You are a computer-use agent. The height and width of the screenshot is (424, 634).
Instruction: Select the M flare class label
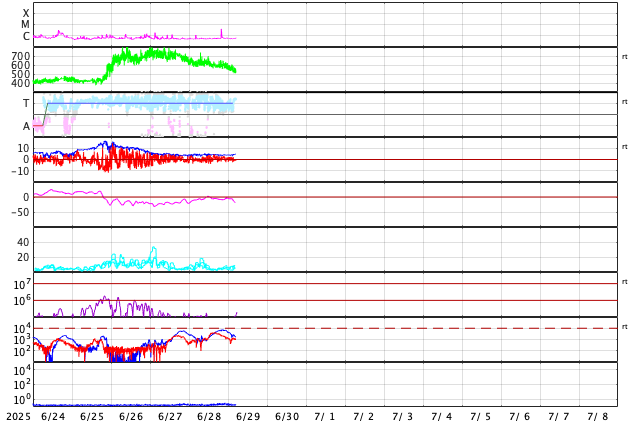[25, 25]
